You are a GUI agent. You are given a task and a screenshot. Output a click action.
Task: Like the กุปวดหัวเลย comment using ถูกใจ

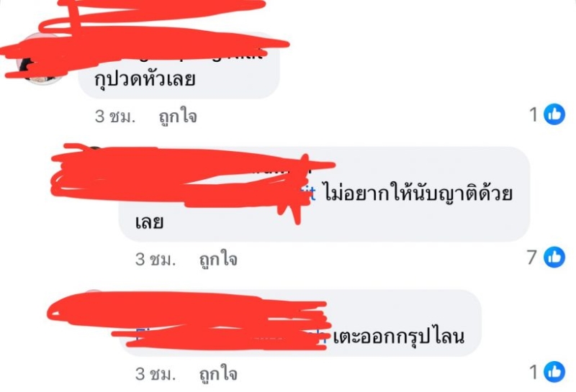(x=178, y=117)
